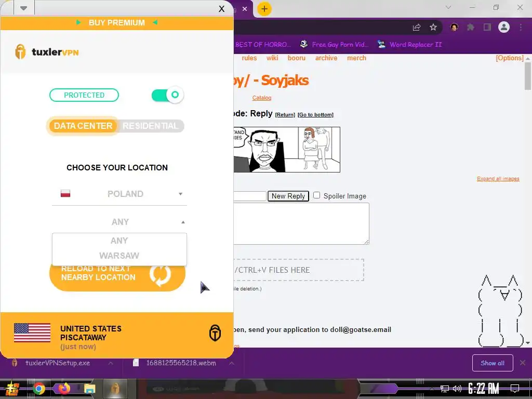Image resolution: width=532 pixels, height=399 pixels.
Task: Launch Chrome from the taskbar
Action: point(38,389)
